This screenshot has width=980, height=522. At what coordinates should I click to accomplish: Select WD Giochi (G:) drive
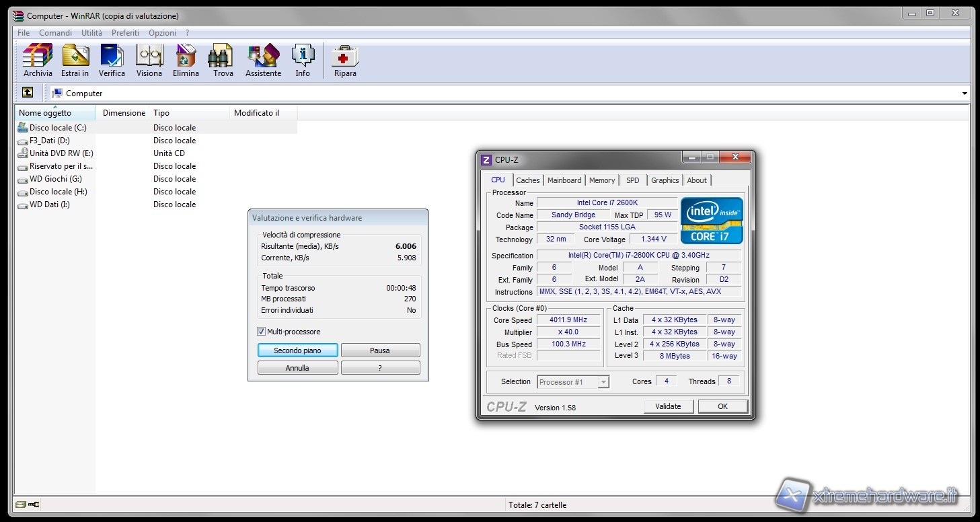pyautogui.click(x=55, y=179)
